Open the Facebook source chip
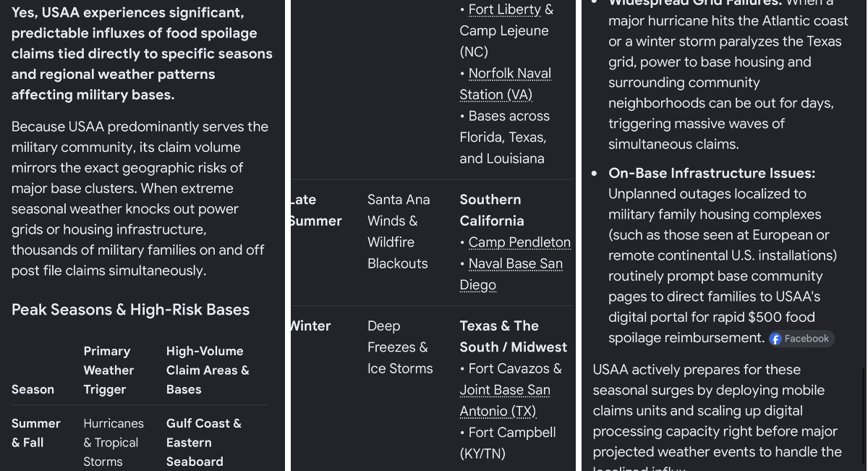 click(801, 339)
